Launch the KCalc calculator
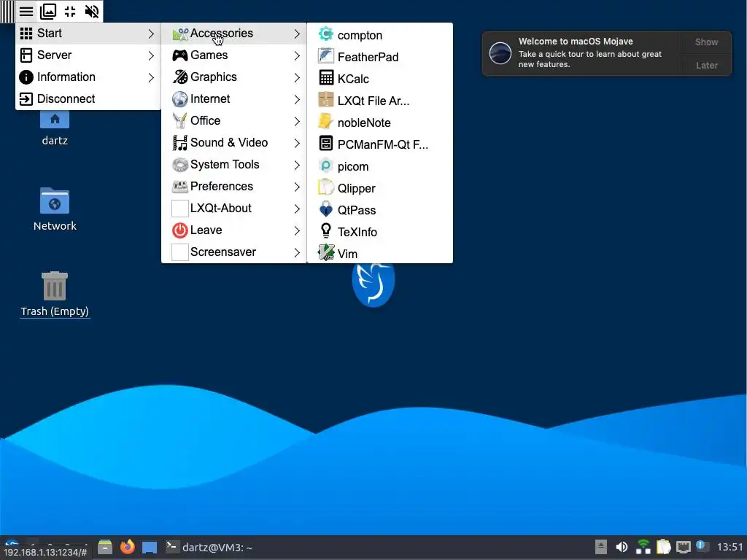The width and height of the screenshot is (747, 560). [379, 79]
